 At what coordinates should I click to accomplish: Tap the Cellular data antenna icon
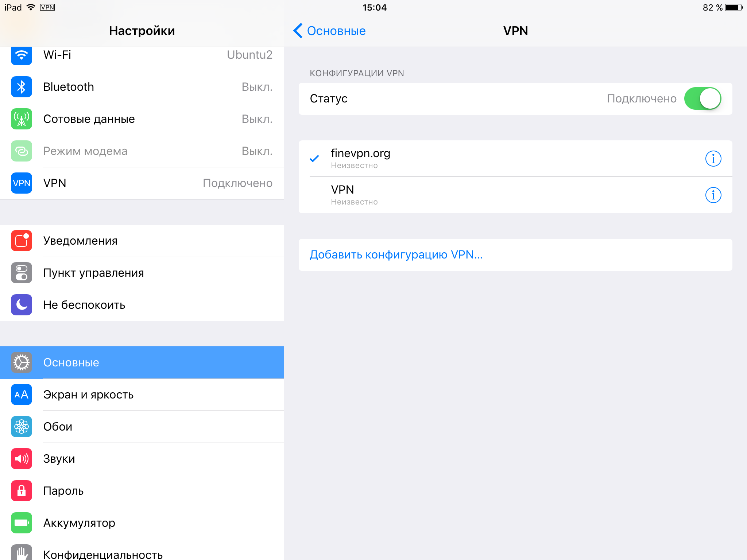click(22, 119)
